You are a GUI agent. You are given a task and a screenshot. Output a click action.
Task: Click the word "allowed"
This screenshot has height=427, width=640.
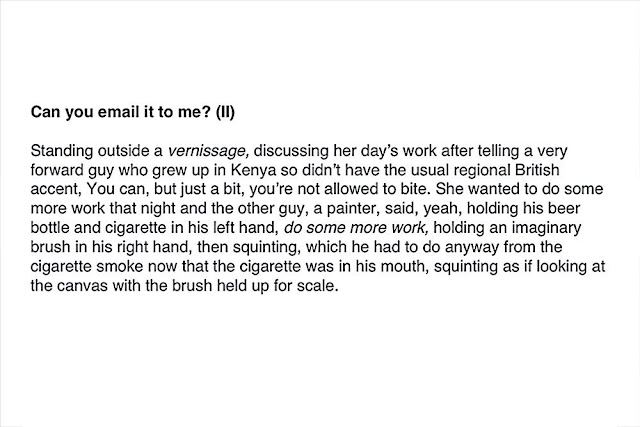pyautogui.click(x=351, y=189)
